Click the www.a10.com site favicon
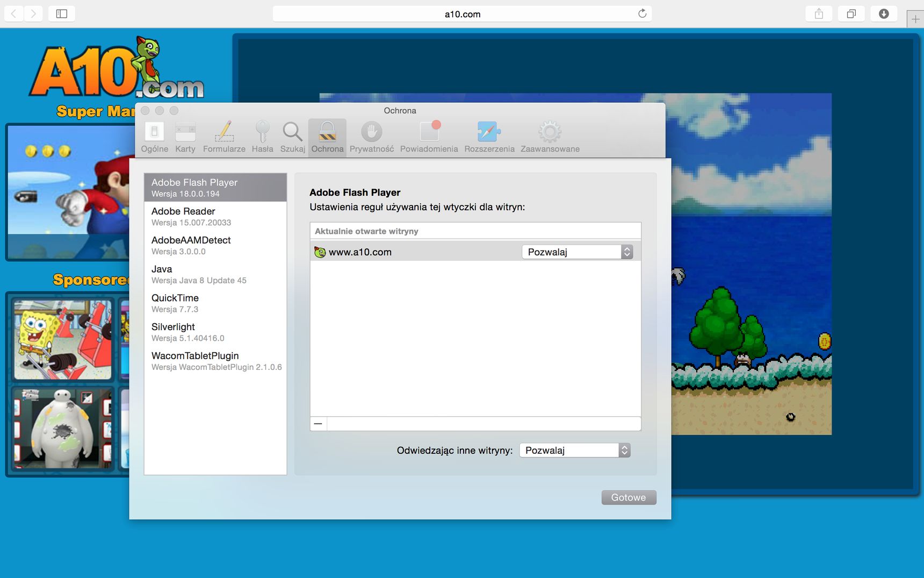This screenshot has width=924, height=578. (320, 252)
